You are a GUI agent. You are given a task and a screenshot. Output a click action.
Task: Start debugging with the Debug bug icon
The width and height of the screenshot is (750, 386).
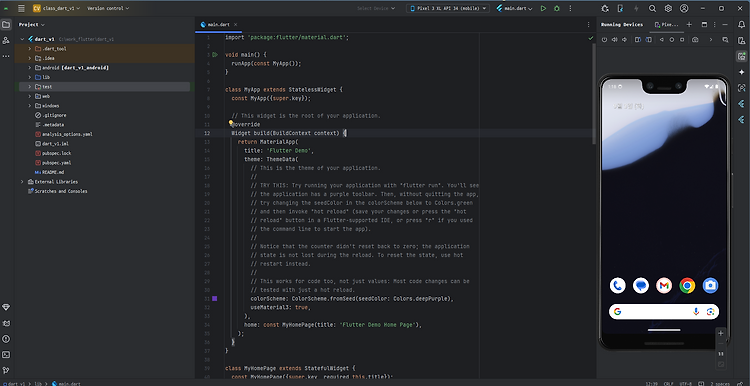coord(556,8)
